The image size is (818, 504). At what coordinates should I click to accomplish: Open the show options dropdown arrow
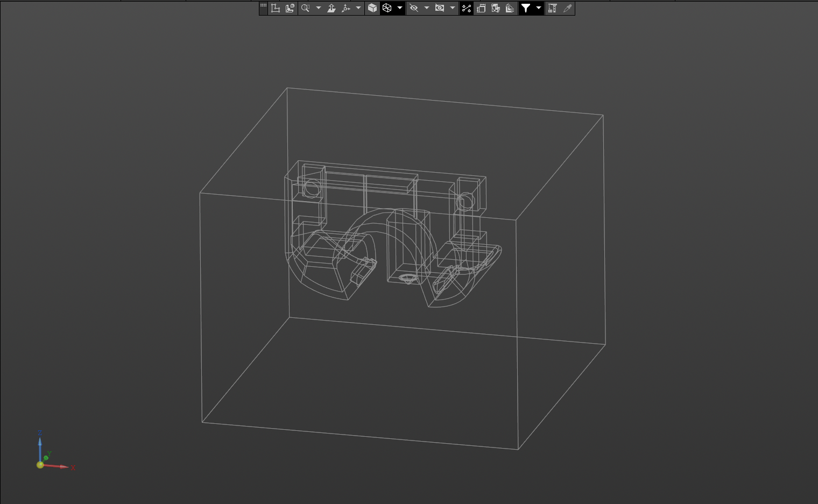point(453,8)
